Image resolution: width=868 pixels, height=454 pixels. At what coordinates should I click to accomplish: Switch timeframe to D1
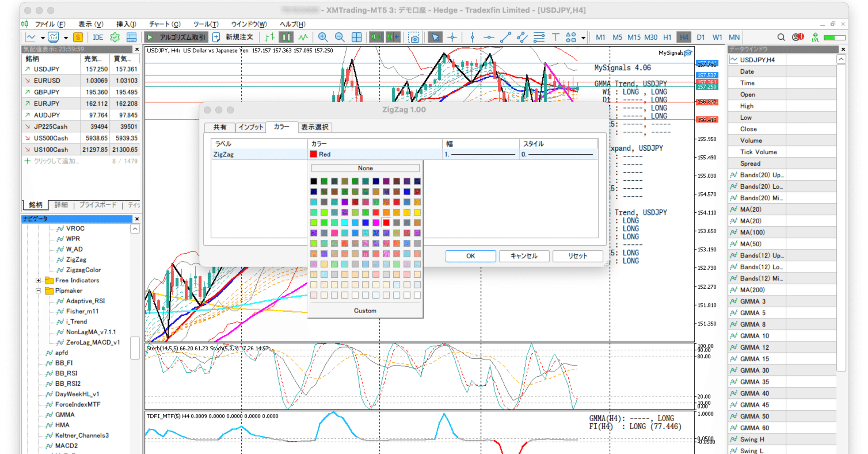(x=700, y=37)
